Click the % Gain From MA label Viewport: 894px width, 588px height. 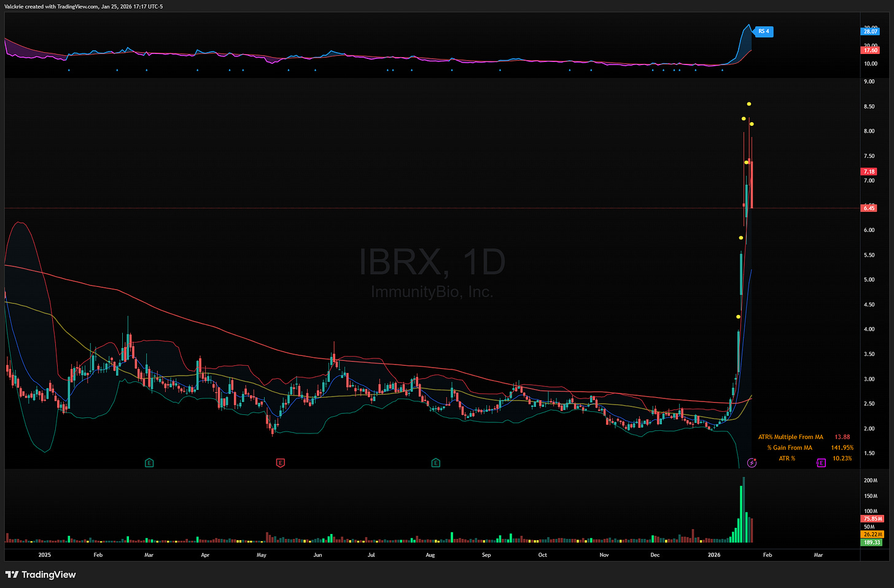pos(790,447)
